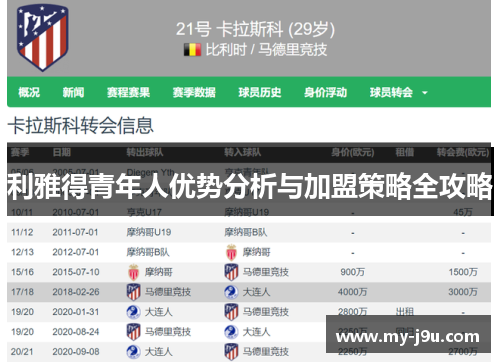Click season 11/12 cell
The width and height of the screenshot is (500, 362).
click(22, 232)
